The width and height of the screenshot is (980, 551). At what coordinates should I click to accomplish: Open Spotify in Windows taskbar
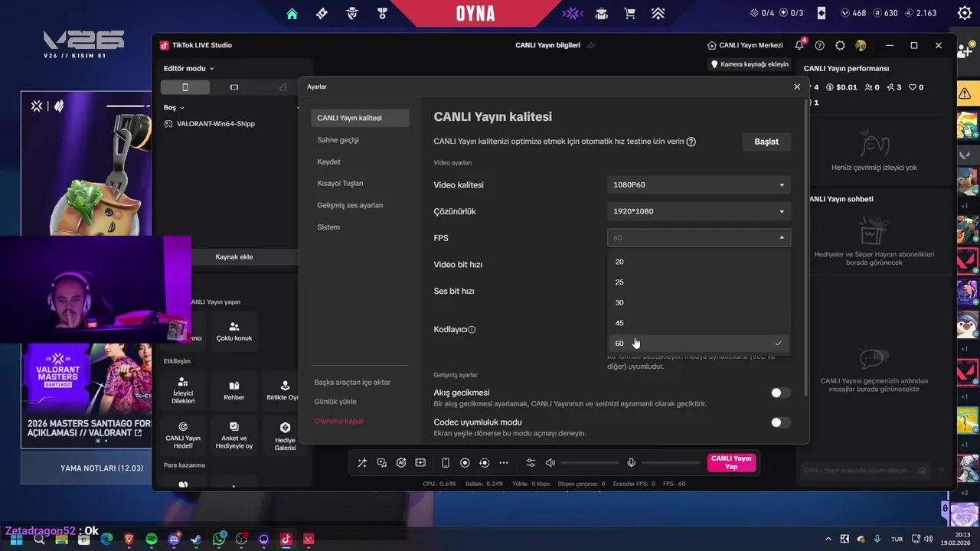pyautogui.click(x=152, y=539)
